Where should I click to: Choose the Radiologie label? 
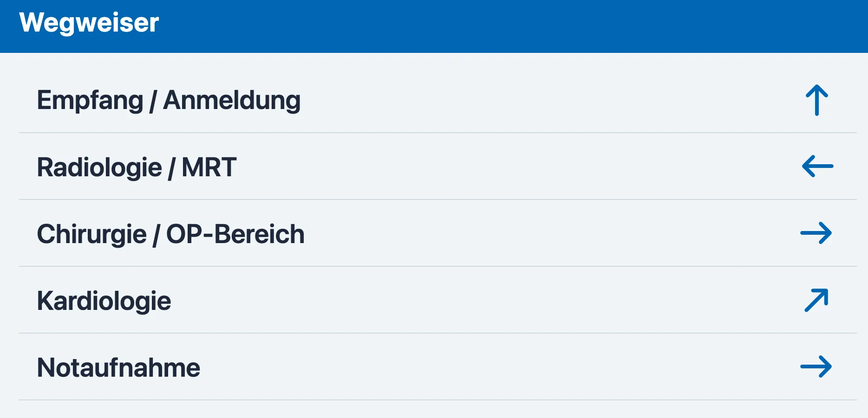tap(99, 167)
